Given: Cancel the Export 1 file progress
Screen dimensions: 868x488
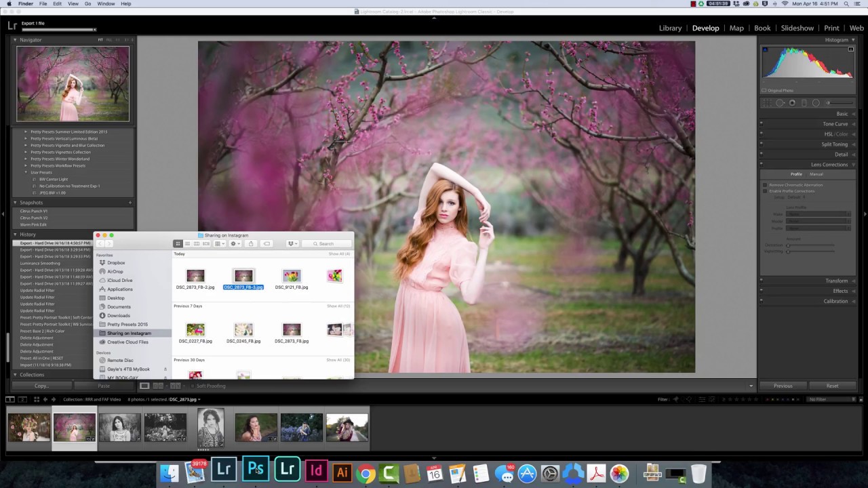Looking at the screenshot, I should click(95, 30).
